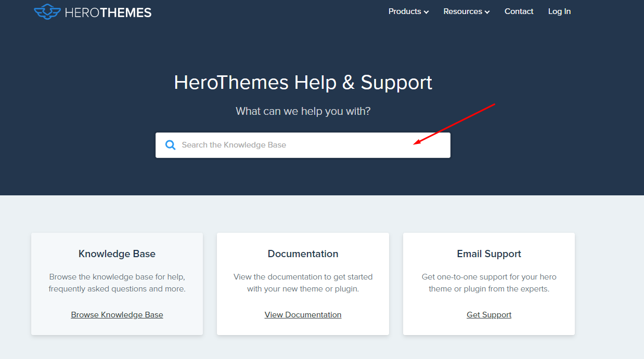Viewport: 644px width, 359px height.
Task: Select Contact in the navigation bar
Action: tap(519, 11)
